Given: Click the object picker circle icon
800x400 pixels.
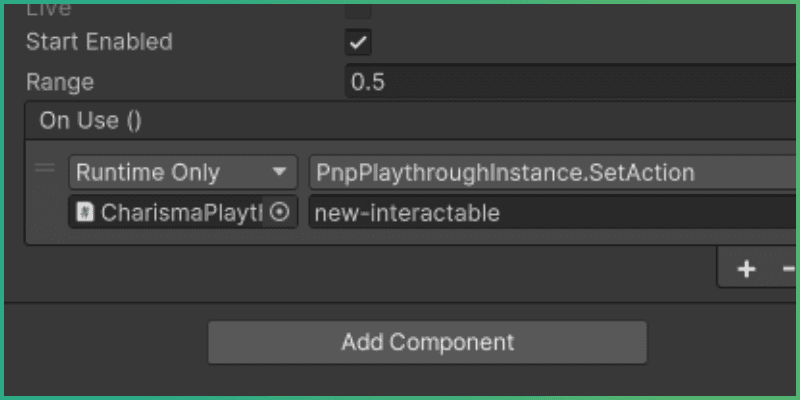Looking at the screenshot, I should pos(281,212).
